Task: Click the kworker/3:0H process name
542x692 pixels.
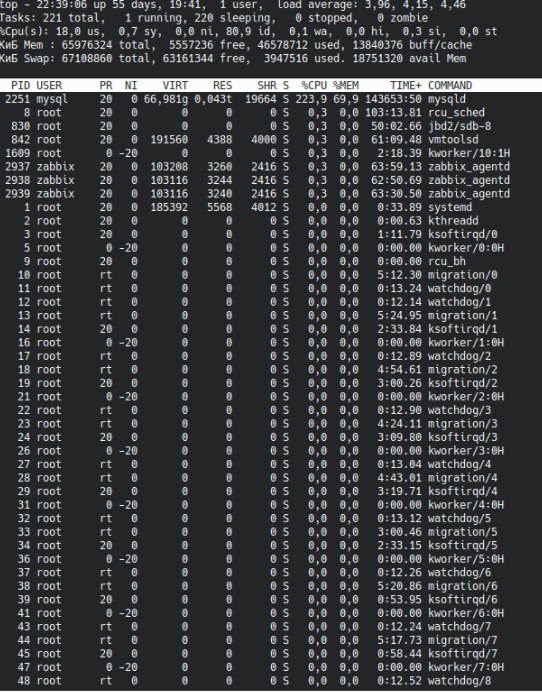Action: pyautogui.click(x=466, y=451)
